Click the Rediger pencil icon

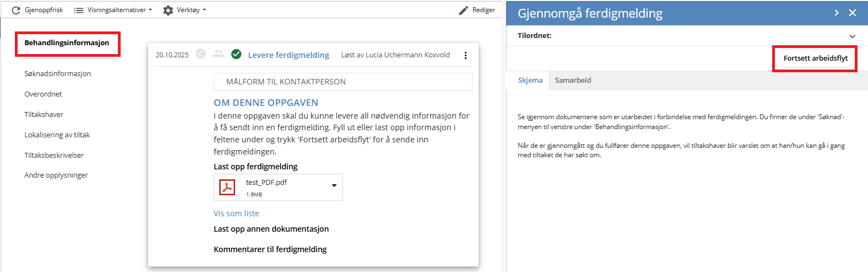pos(464,10)
